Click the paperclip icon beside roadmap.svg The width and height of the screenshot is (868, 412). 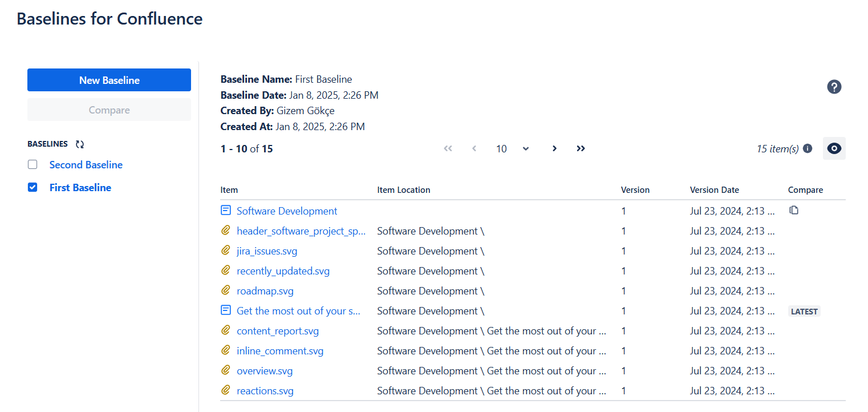pos(225,290)
